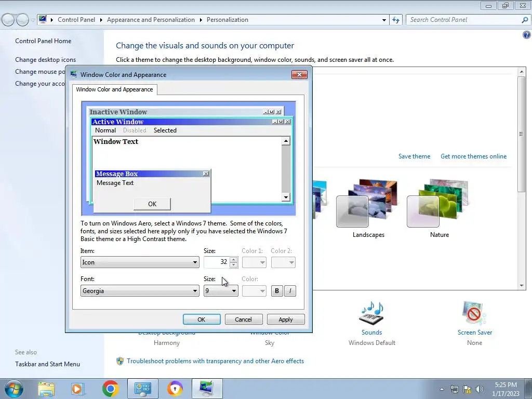532x399 pixels.
Task: Click the volume speaker tray icon
Action: tap(480, 389)
